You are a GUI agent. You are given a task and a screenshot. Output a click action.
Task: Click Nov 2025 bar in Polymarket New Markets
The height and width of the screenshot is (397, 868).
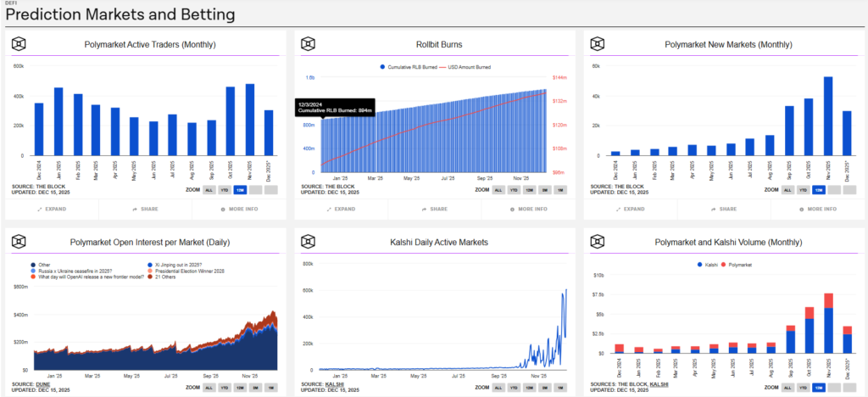(828, 115)
